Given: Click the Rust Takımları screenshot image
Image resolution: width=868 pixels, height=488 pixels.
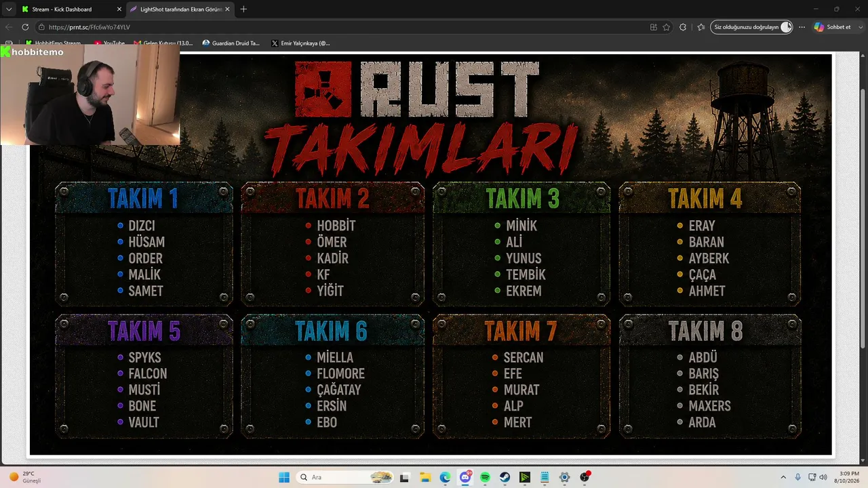Looking at the screenshot, I should pyautogui.click(x=431, y=254).
